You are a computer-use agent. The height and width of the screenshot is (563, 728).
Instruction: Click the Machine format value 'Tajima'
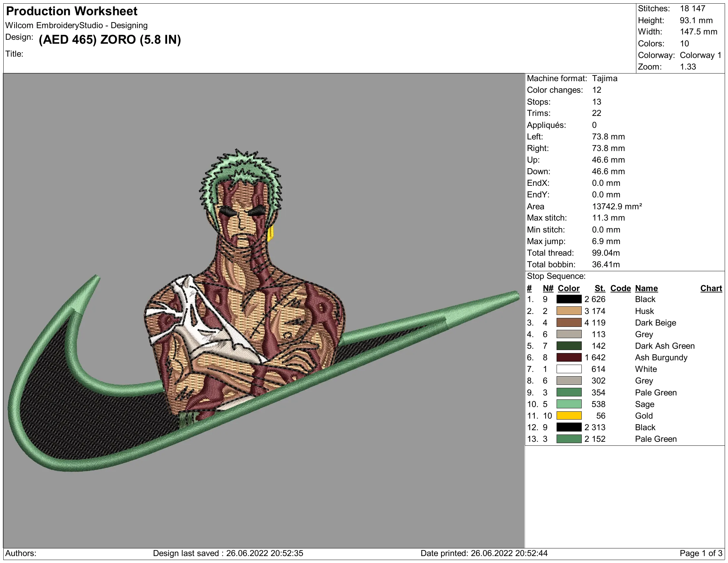pyautogui.click(x=605, y=78)
